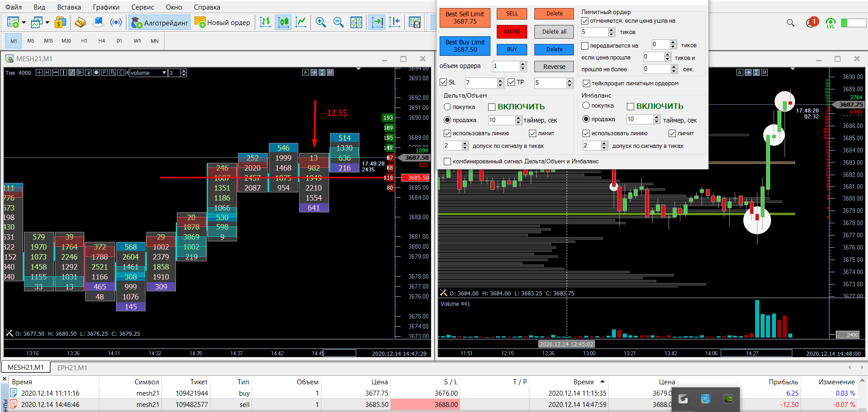Image resolution: width=868 pixels, height=412 pixels.
Task: Click the Reverse button
Action: click(554, 67)
